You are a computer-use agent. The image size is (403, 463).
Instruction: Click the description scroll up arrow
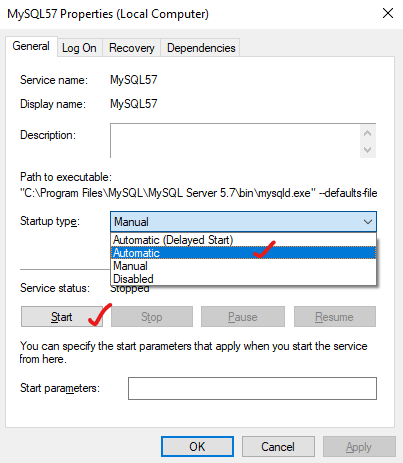pyautogui.click(x=368, y=133)
